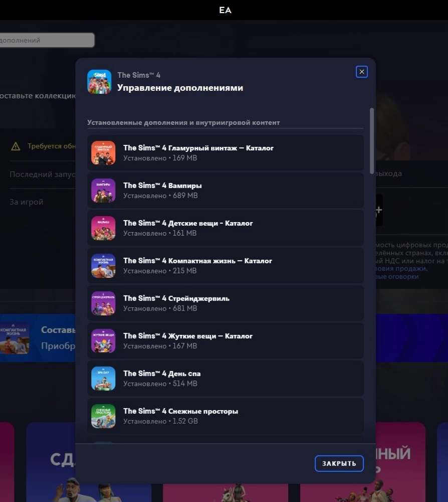
Task: Click the Гламурный винтаж pack icon
Action: [x=103, y=152]
